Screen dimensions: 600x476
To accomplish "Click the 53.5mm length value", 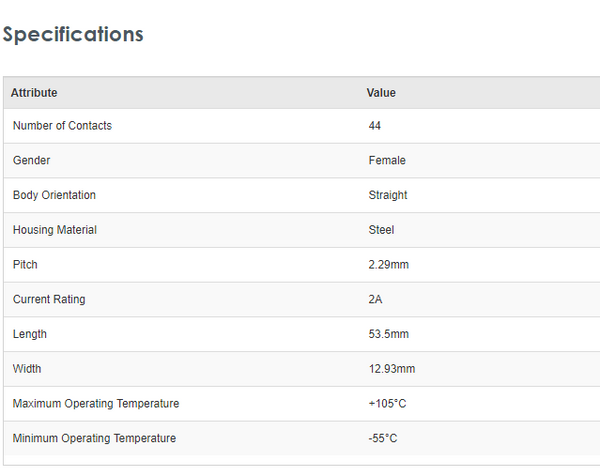I will coord(389,334).
